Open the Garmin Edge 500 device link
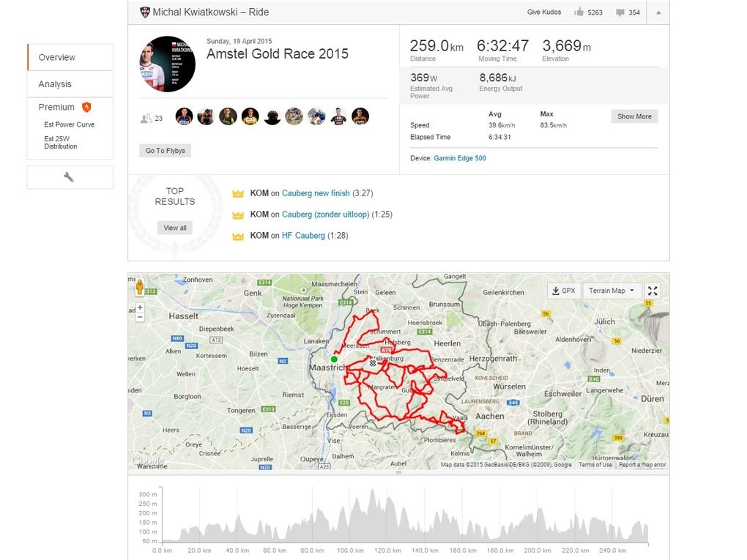 (x=460, y=158)
